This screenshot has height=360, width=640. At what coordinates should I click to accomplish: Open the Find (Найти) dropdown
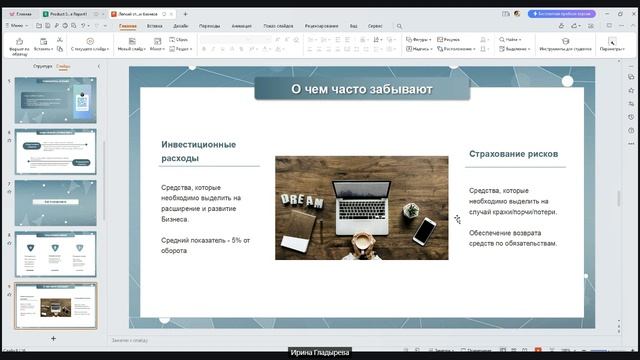pyautogui.click(x=510, y=40)
